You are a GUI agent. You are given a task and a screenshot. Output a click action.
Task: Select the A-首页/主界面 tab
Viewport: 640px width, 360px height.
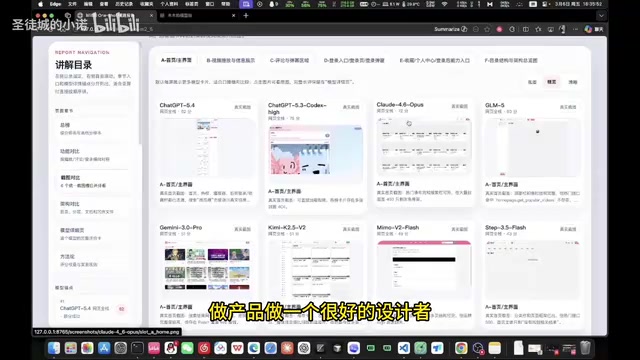176,60
